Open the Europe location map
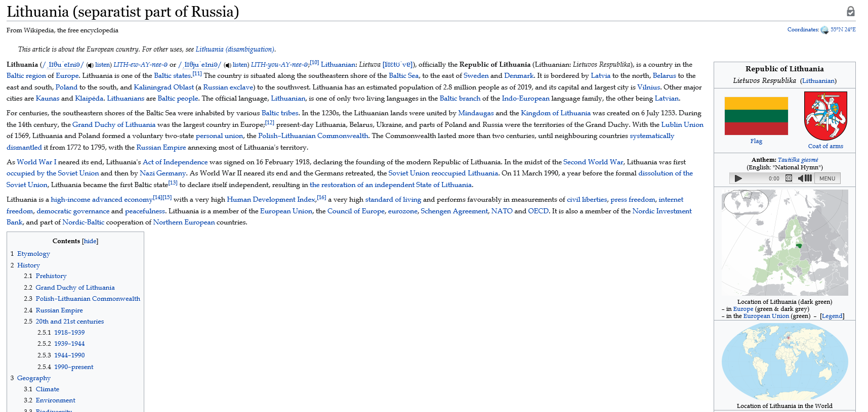Viewport: 868px width, 412px height. coord(784,243)
